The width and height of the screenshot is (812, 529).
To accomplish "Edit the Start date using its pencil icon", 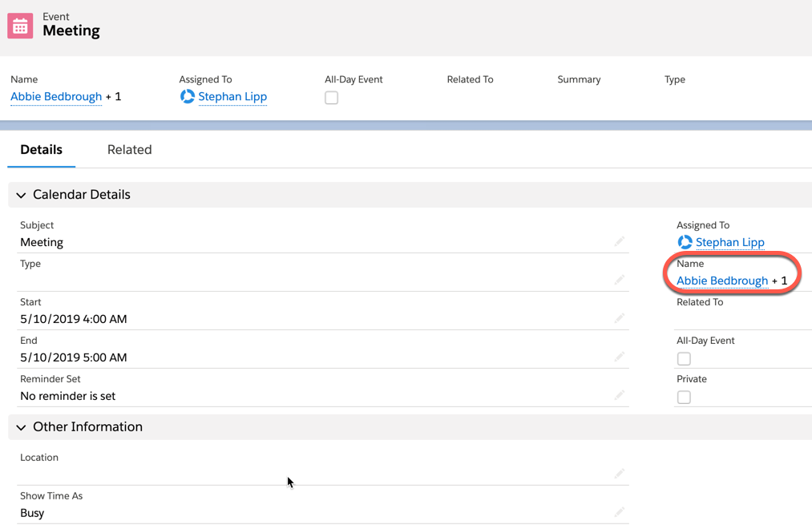I will click(618, 317).
